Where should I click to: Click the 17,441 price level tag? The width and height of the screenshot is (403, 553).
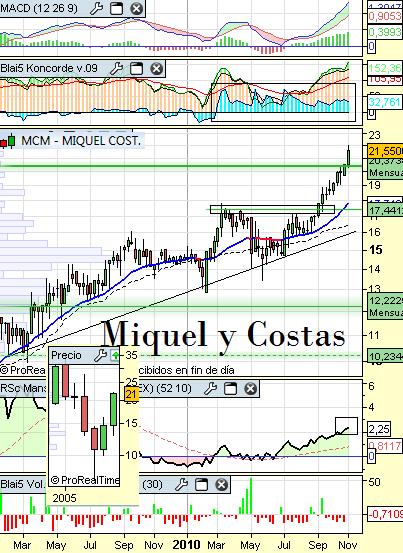[385, 211]
